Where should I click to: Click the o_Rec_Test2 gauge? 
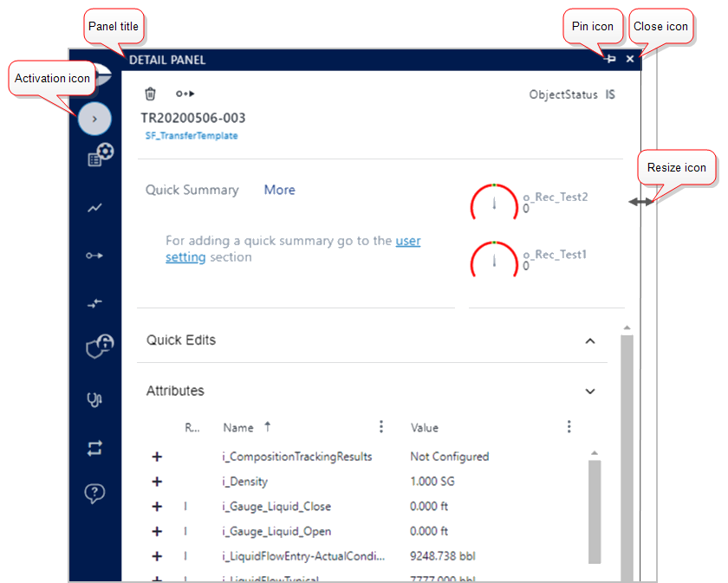pyautogui.click(x=494, y=203)
